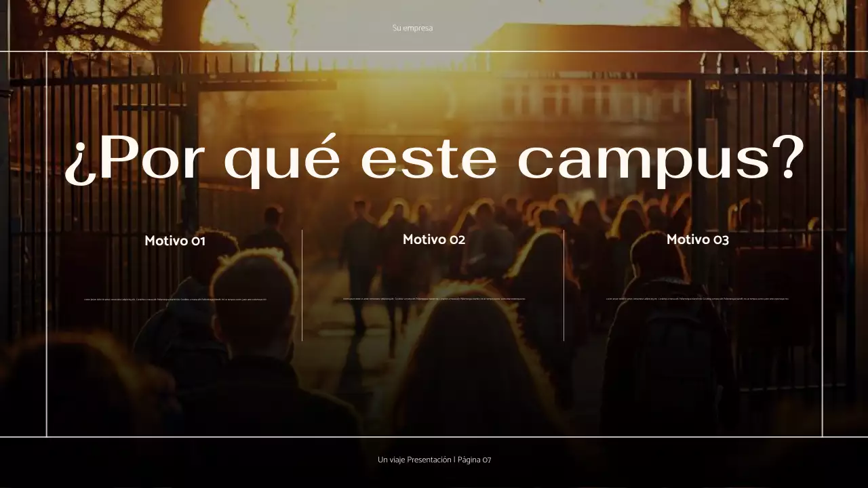Image resolution: width=868 pixels, height=488 pixels.
Task: Click the paragraph text under Motivo 01
Action: coord(174,298)
